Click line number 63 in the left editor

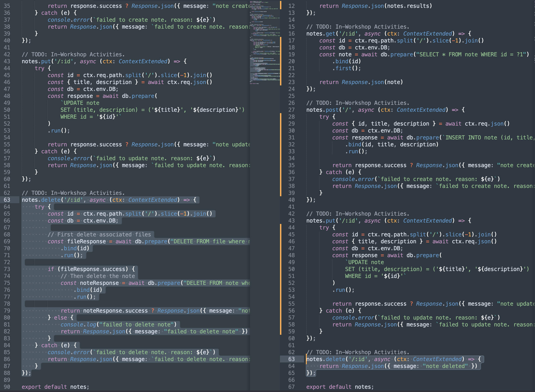(7, 200)
